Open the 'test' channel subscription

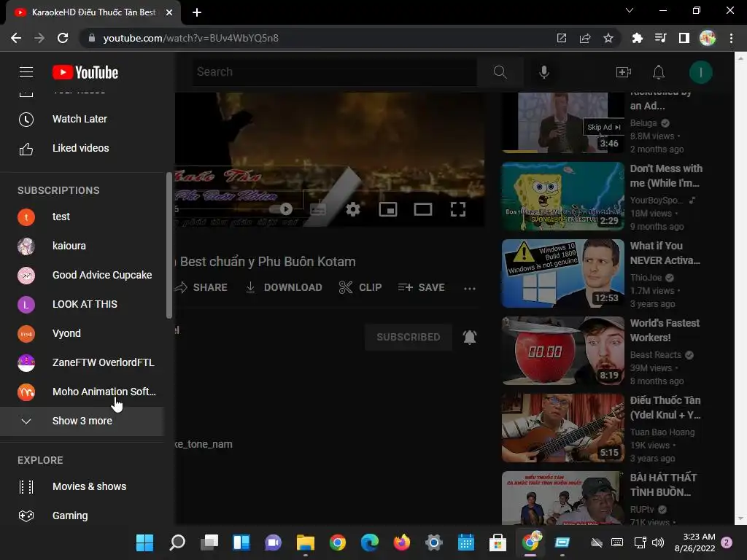82,217
